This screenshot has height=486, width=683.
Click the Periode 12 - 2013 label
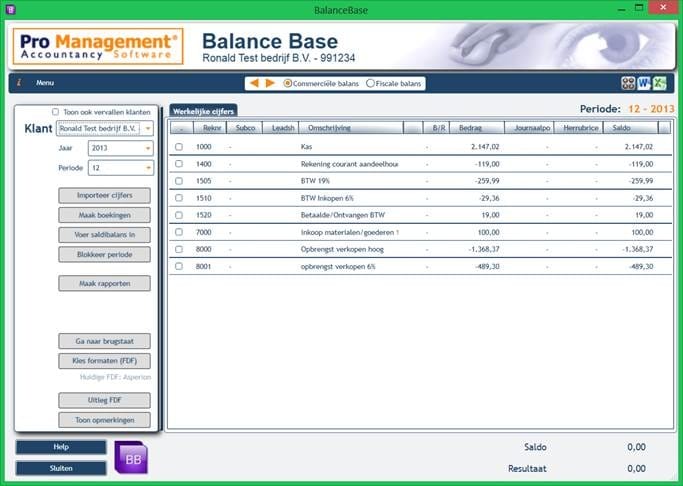627,109
